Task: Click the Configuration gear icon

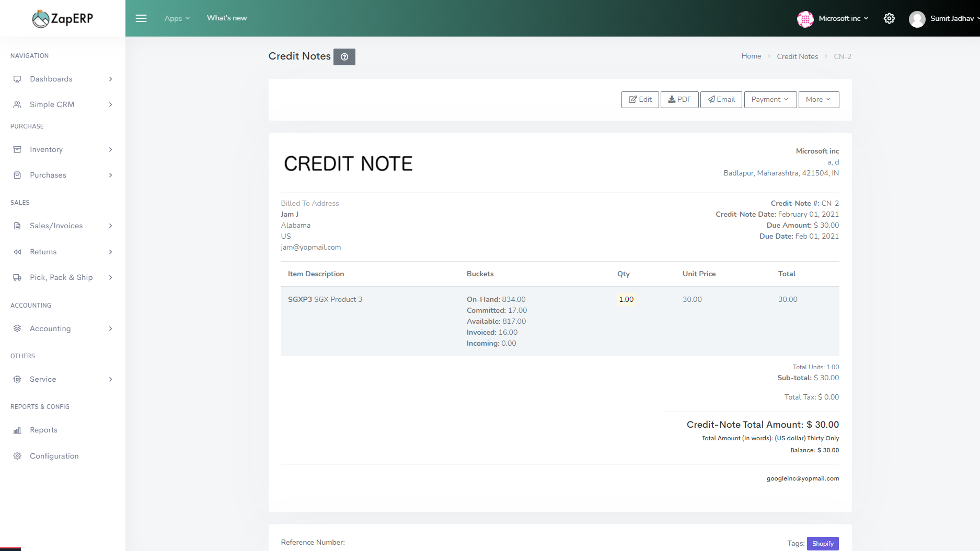Action: (x=17, y=456)
